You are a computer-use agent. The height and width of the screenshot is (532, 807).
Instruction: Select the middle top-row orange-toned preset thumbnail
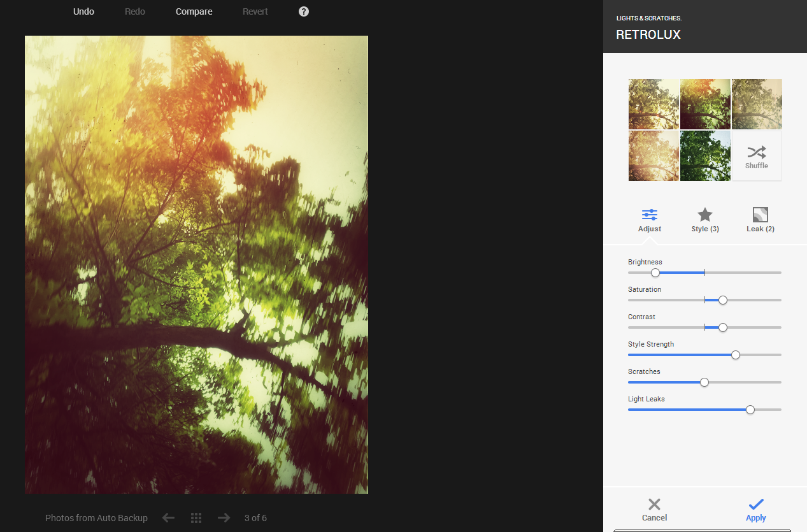705,104
